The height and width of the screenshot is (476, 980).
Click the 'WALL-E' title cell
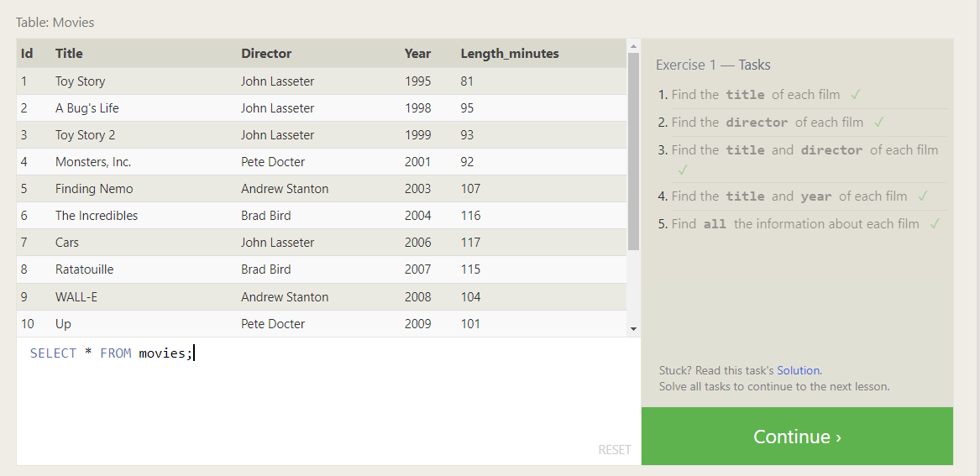pos(76,296)
